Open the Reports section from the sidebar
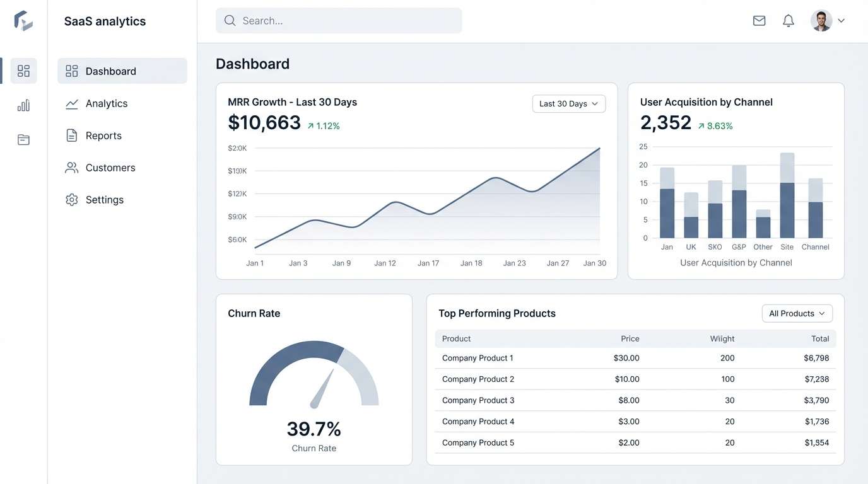The image size is (868, 484). (103, 135)
